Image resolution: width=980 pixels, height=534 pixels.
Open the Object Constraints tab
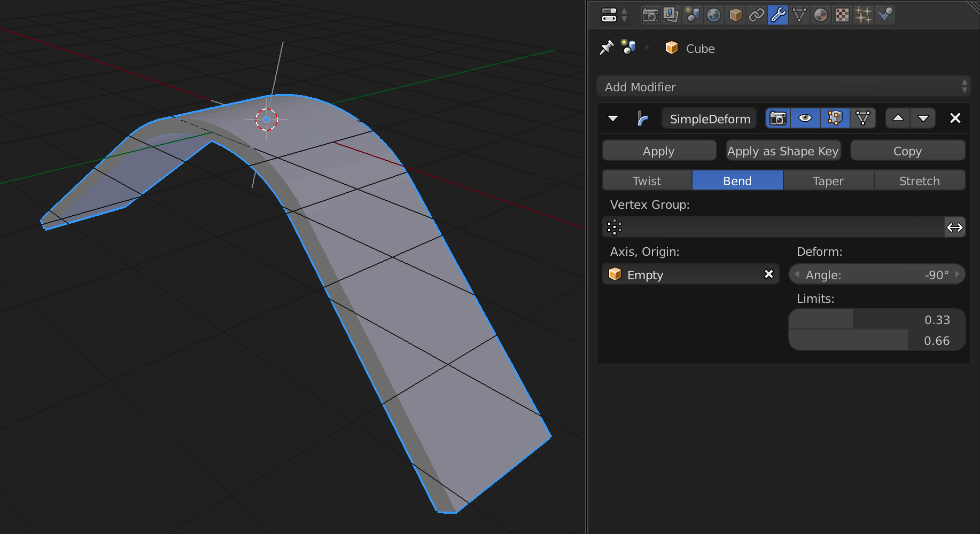[x=757, y=15]
